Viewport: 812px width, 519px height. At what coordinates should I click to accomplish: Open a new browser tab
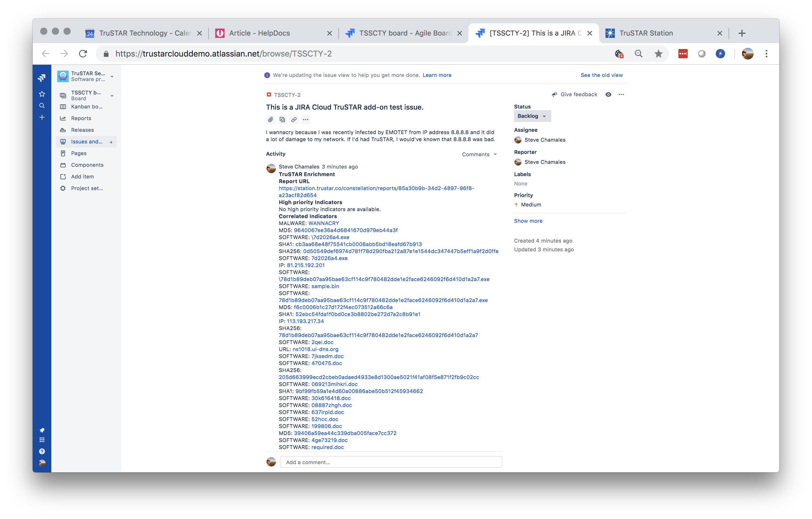[742, 33]
